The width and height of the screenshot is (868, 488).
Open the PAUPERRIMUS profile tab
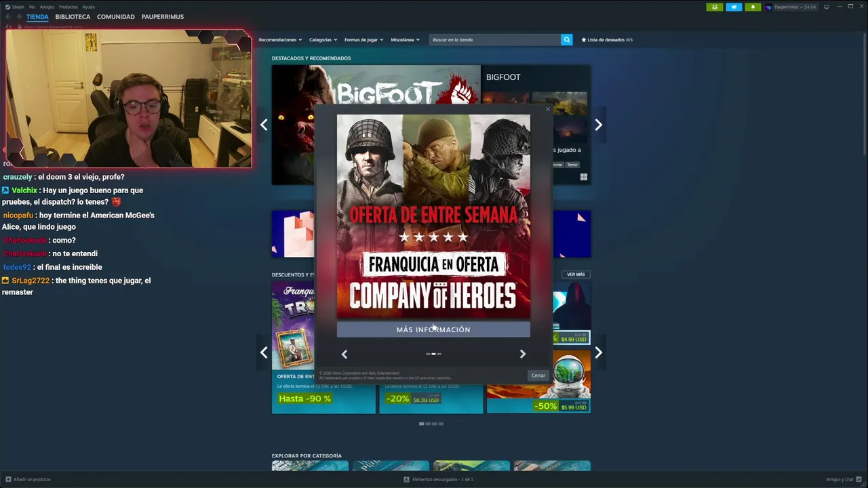click(163, 17)
